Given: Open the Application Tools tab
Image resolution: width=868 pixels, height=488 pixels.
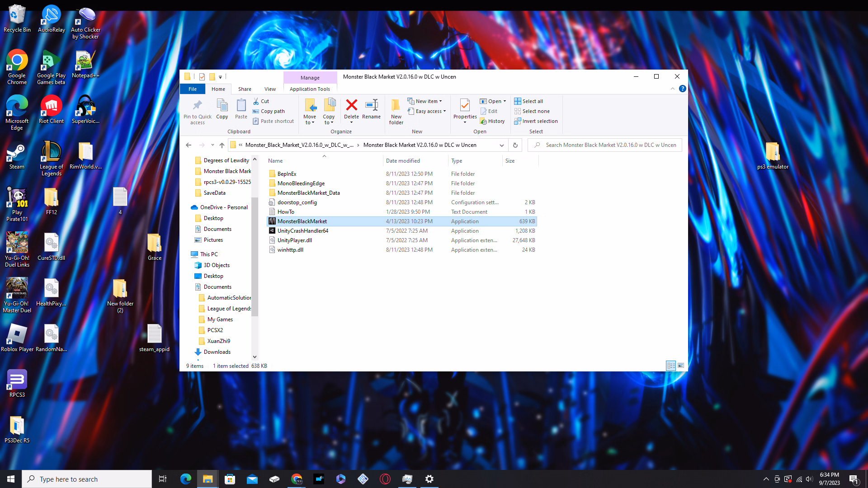Looking at the screenshot, I should coord(310,89).
